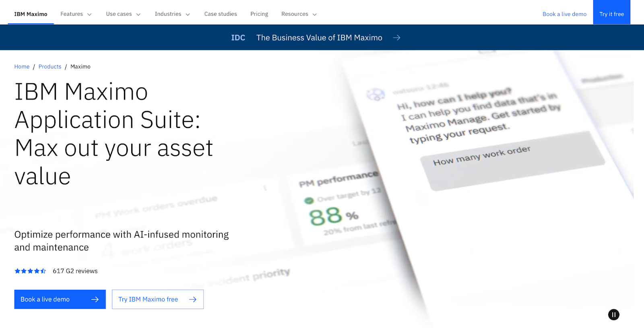
Task: Click the blue Book a live demo button
Action: (x=60, y=299)
